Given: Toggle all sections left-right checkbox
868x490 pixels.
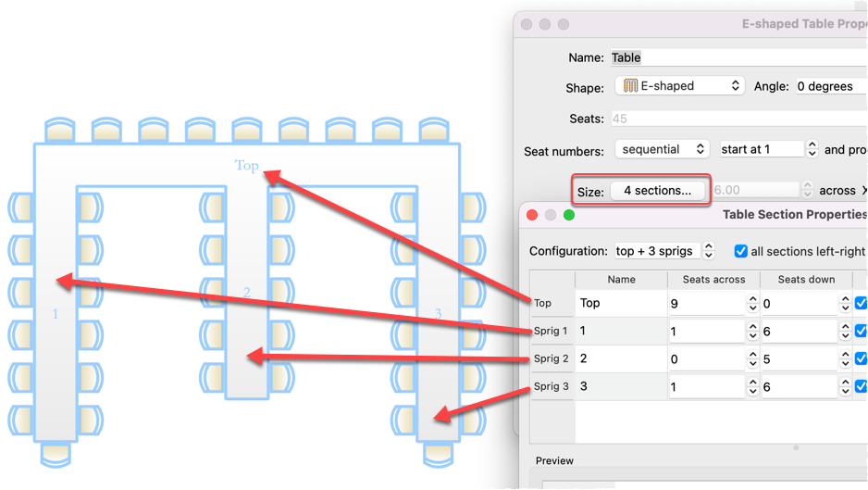Looking at the screenshot, I should (741, 251).
